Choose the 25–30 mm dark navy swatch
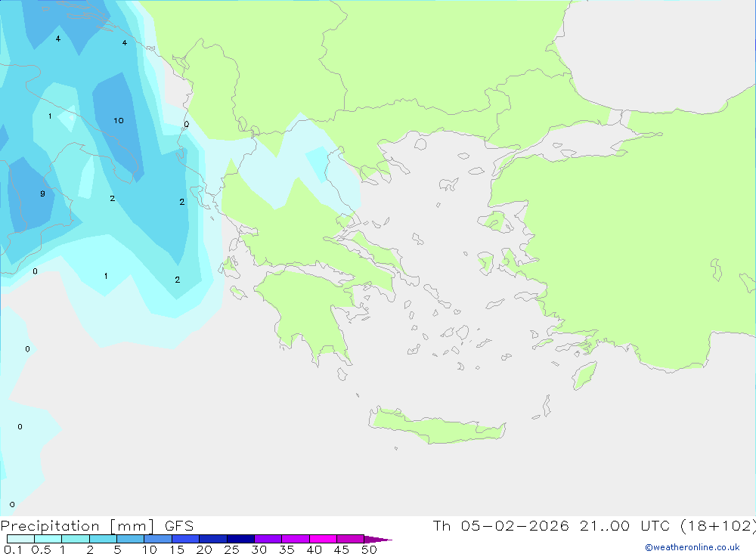The width and height of the screenshot is (756, 554). tap(240, 539)
